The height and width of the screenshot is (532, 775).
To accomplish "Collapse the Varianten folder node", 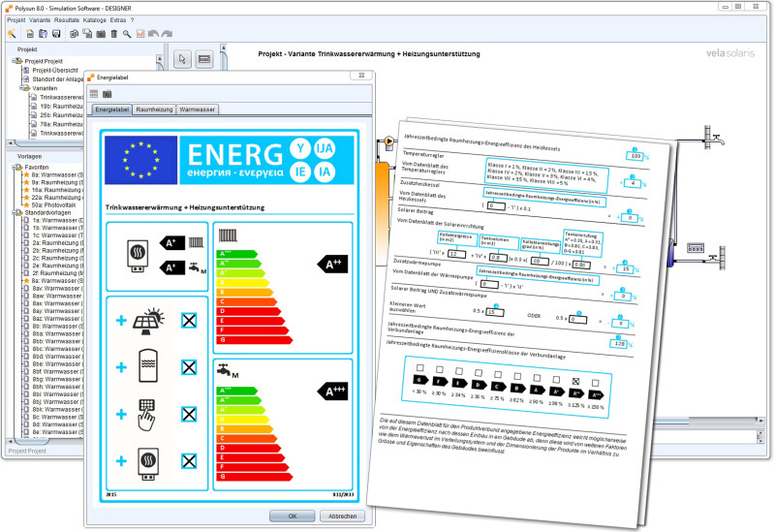I will (x=21, y=88).
